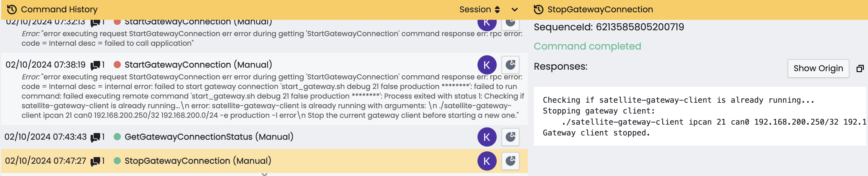Click resend icon for 07:38:19 StartGatewayConnection
The image size is (868, 176).
pyautogui.click(x=510, y=65)
